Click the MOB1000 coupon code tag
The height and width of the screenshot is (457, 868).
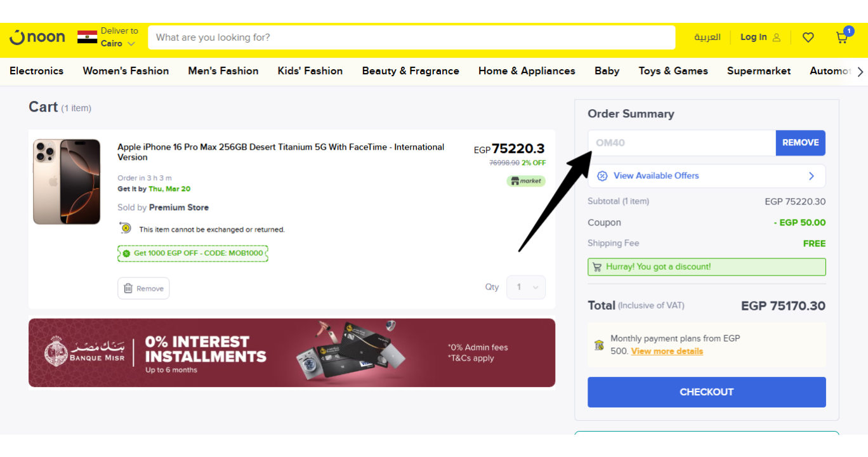coord(193,253)
